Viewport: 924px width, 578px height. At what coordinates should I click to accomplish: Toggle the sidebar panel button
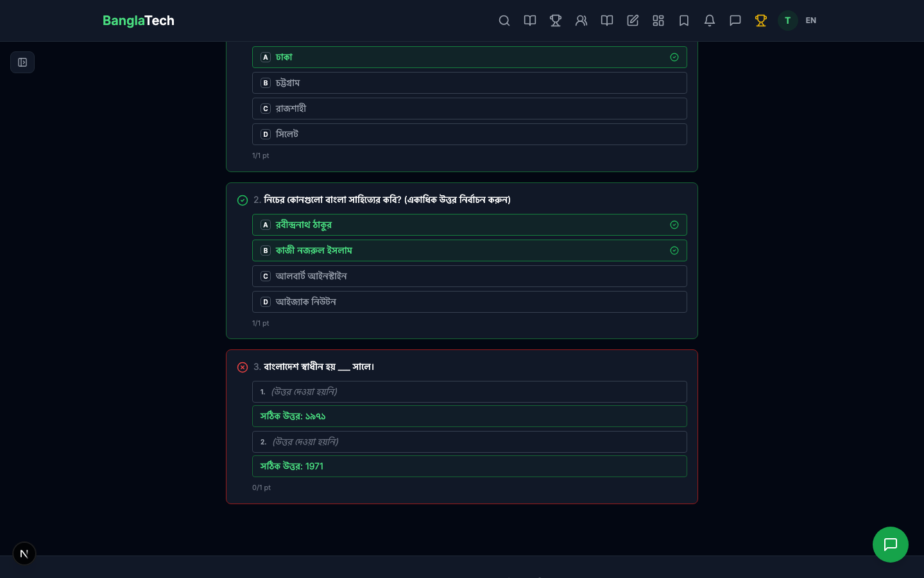tap(22, 62)
